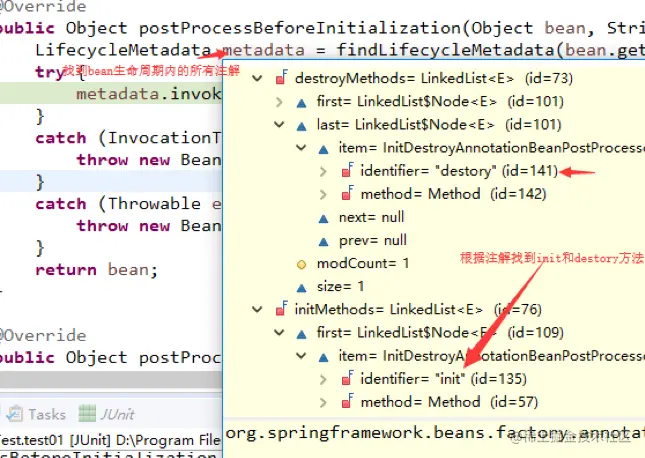This screenshot has width=645, height=458.
Task: Click triangle icon of first (id=109)
Action: [x=302, y=334]
